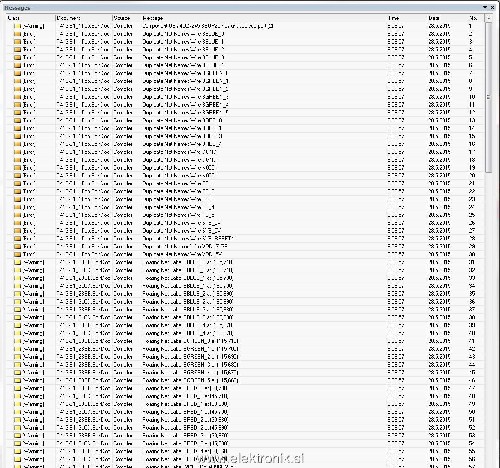Click the Error icon in message row 2

point(17,34)
